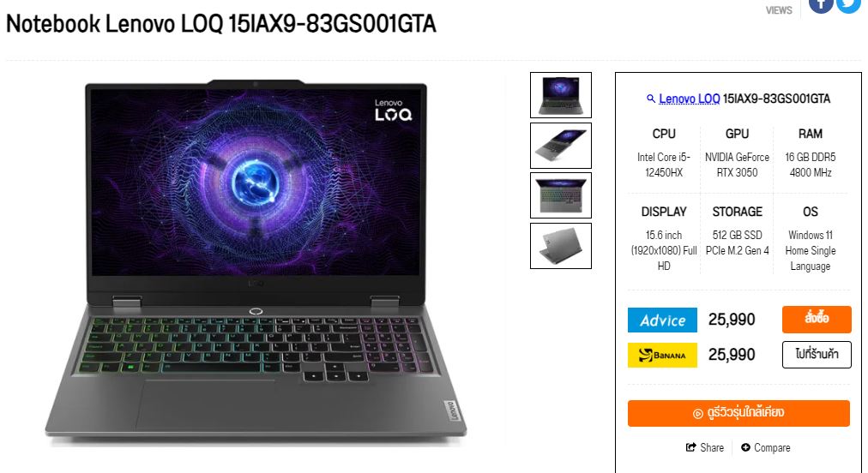Click the magnifier icon beside Lenovo LOQ
Viewport: 868px width, 473px height.
(650, 99)
